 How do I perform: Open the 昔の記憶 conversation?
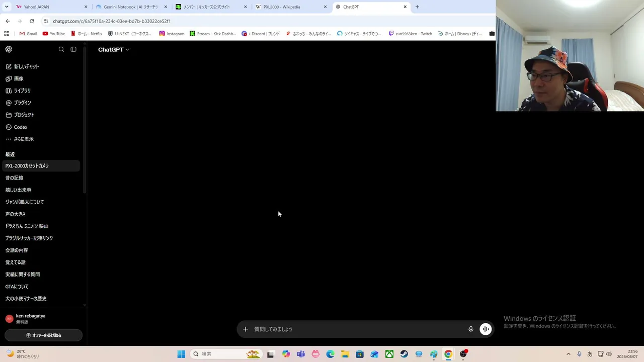[41, 178]
